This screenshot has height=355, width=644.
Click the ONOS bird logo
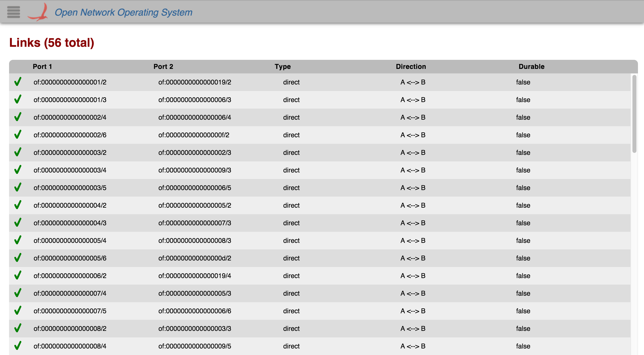click(x=38, y=12)
